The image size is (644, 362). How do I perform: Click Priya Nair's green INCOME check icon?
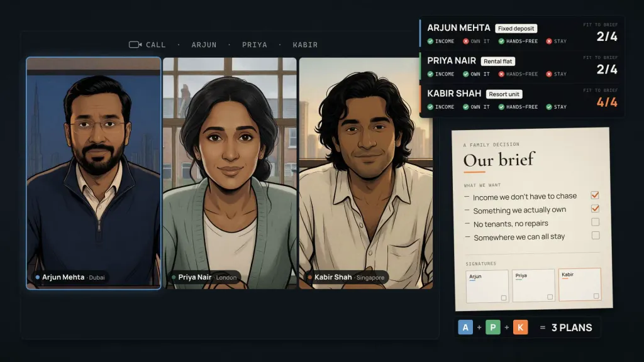pos(430,74)
